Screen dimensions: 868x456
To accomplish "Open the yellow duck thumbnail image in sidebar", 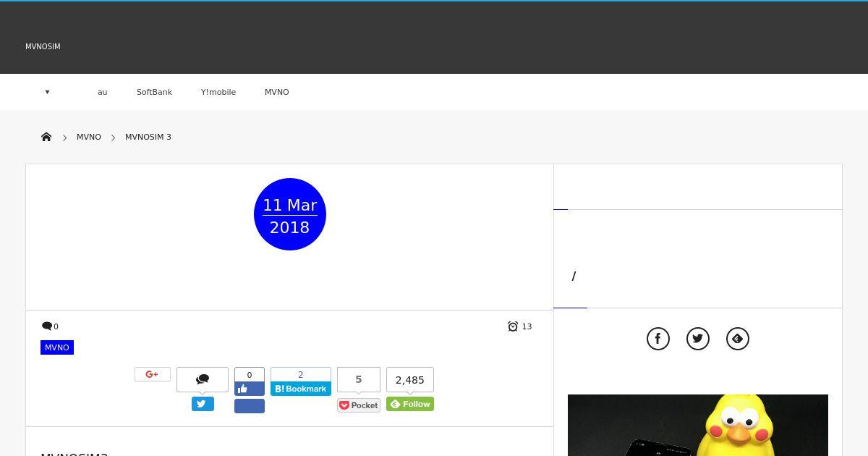I will (x=698, y=426).
